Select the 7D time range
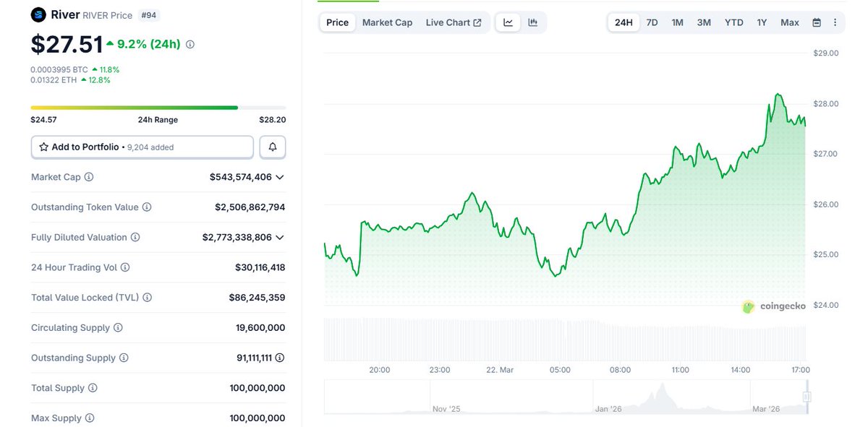 [x=652, y=22]
